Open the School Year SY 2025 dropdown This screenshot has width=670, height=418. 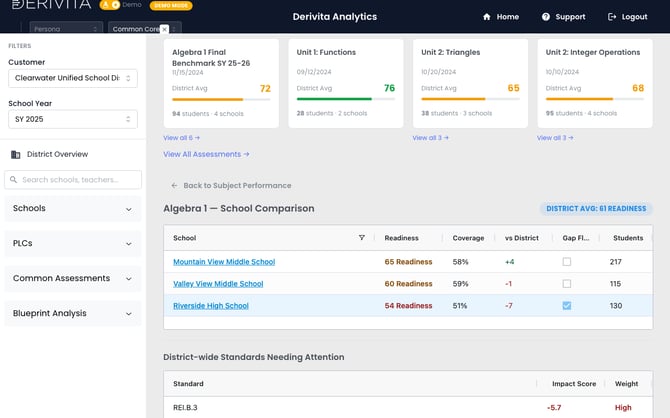73,119
